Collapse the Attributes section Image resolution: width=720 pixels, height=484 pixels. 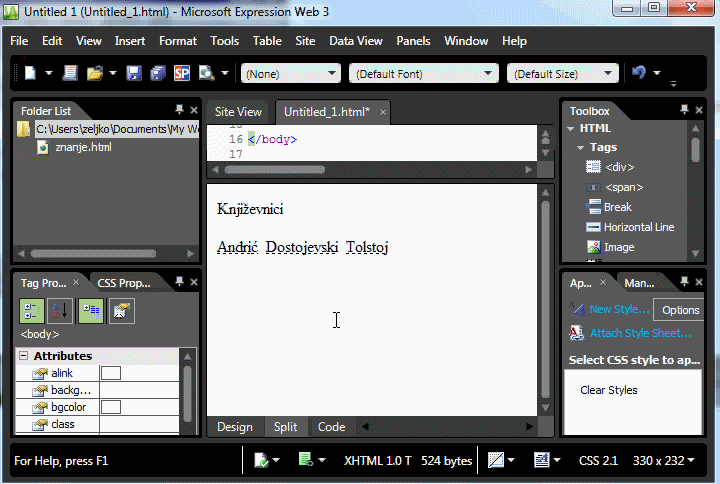(x=23, y=356)
